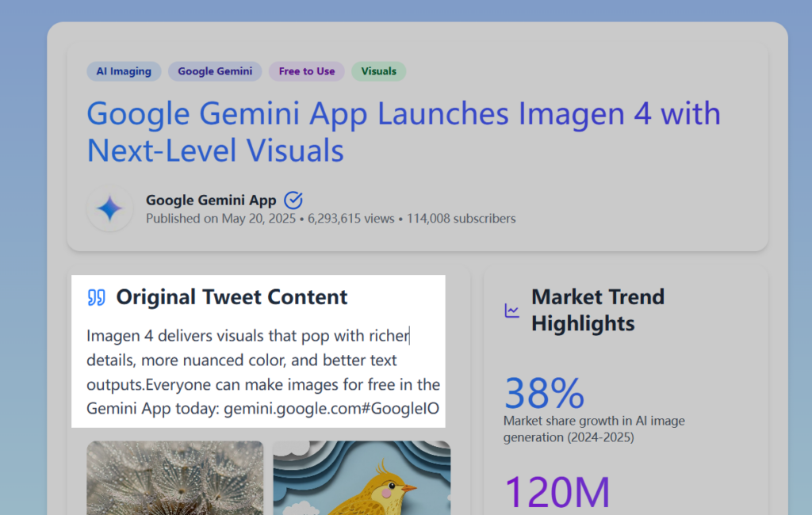Click the 114,008 subscribers count
The image size is (812, 515).
pyautogui.click(x=461, y=219)
